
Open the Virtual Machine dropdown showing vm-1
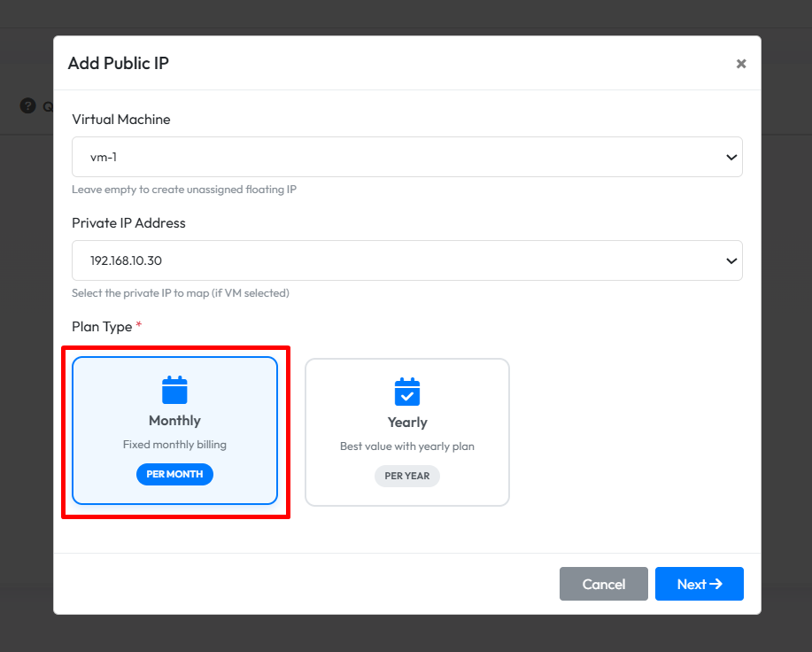pyautogui.click(x=406, y=157)
